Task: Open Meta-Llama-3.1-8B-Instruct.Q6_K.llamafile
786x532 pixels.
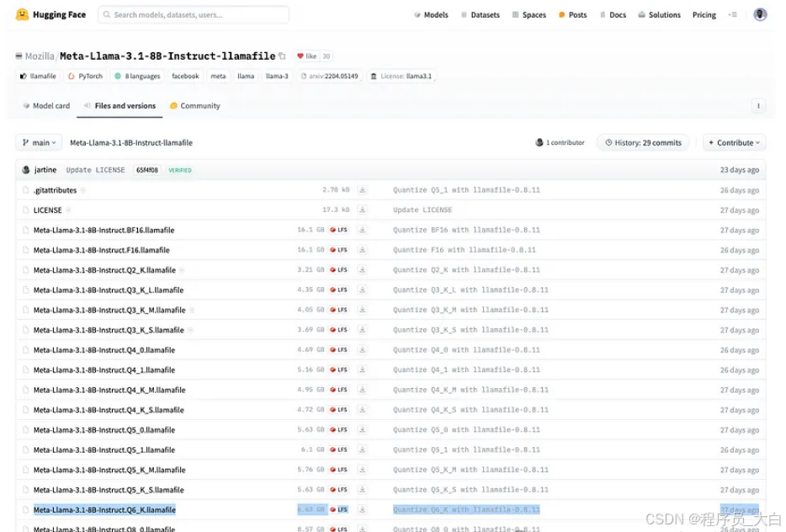Action: pyautogui.click(x=104, y=509)
